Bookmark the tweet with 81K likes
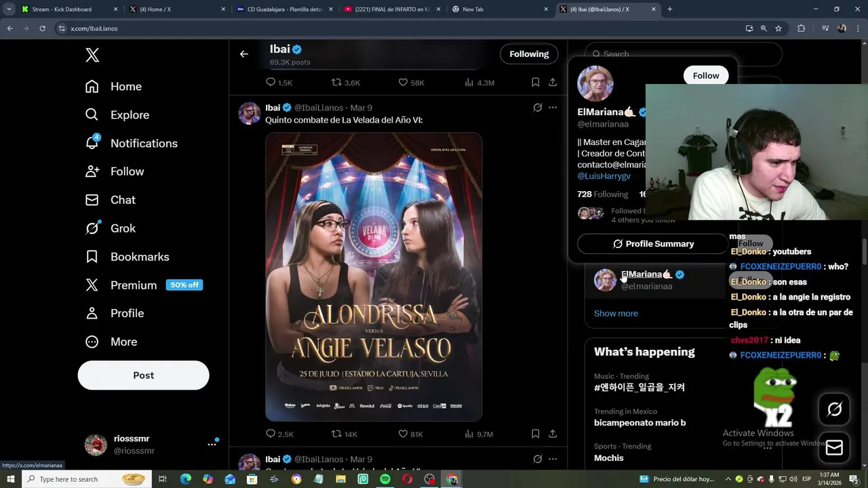The width and height of the screenshot is (868, 488). tap(535, 433)
